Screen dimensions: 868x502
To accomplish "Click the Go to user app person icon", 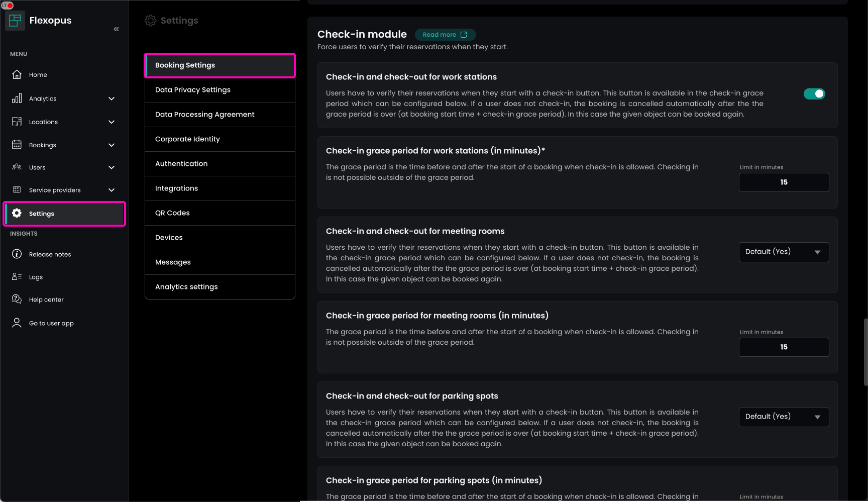I will tap(17, 323).
